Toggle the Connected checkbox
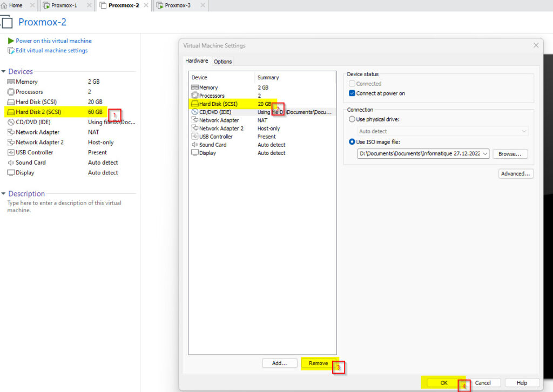The width and height of the screenshot is (553, 392). (x=352, y=84)
